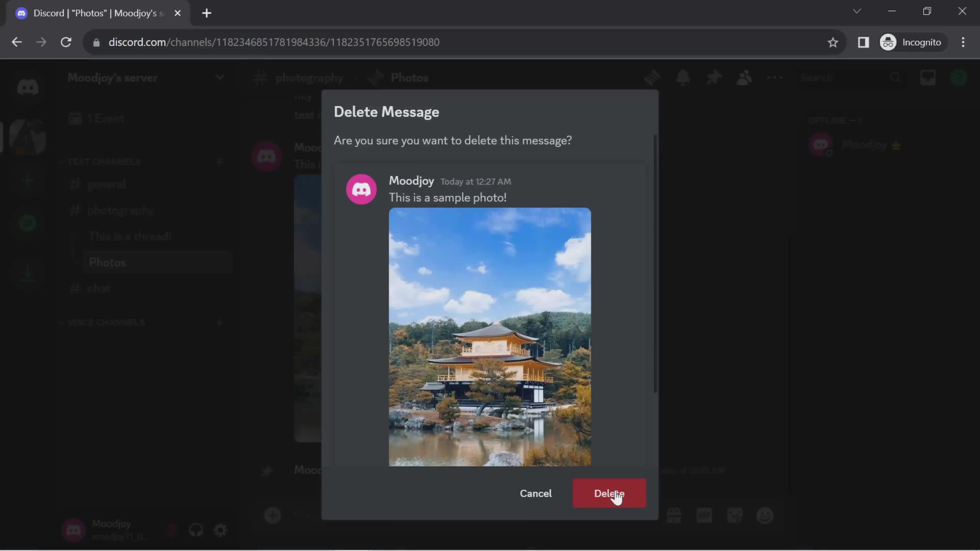
Task: Click the Search field
Action: (x=851, y=78)
